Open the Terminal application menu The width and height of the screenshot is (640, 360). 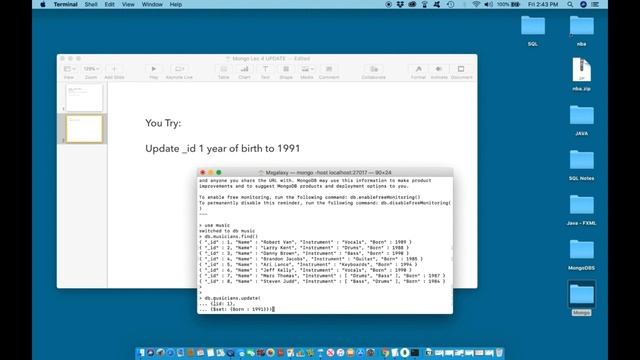(65, 4)
